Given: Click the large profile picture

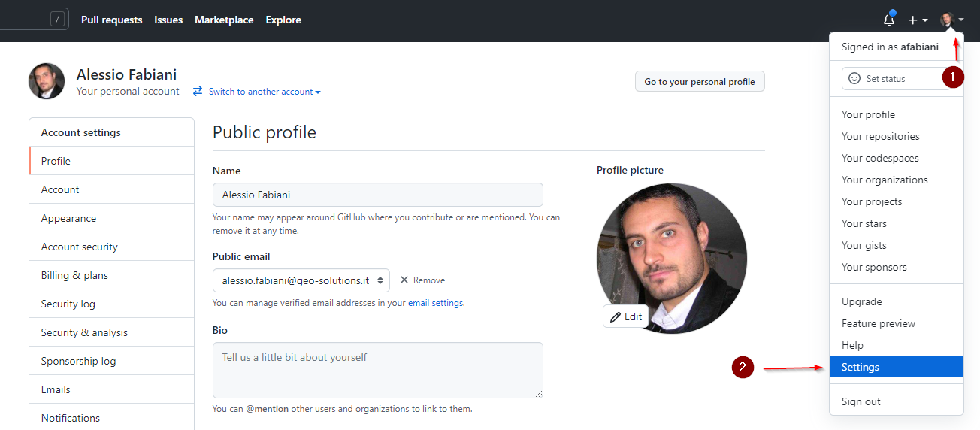Looking at the screenshot, I should click(x=672, y=258).
